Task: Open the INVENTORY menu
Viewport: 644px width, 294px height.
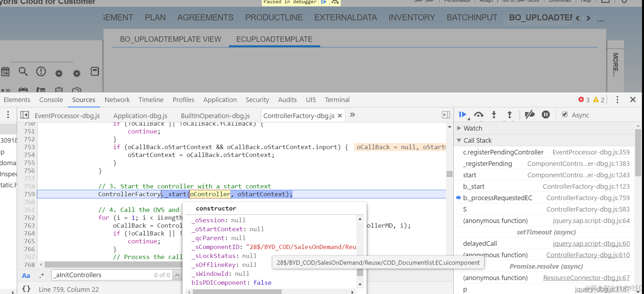Action: click(x=412, y=17)
